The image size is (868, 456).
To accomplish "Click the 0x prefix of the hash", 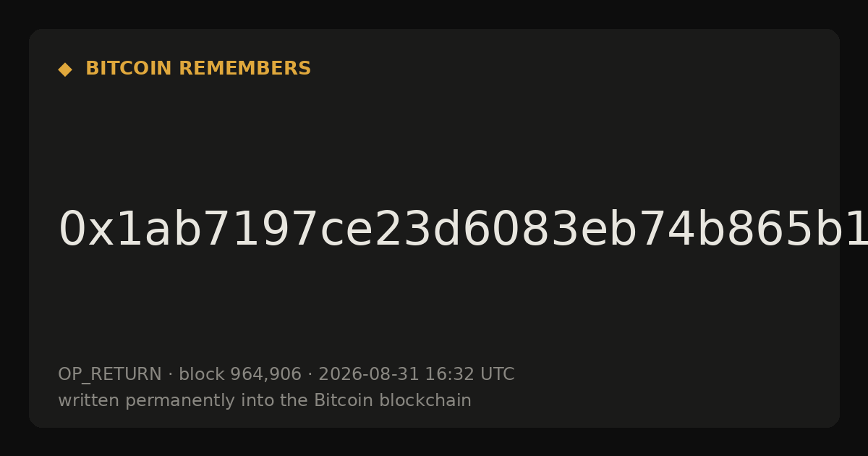I will [x=85, y=230].
